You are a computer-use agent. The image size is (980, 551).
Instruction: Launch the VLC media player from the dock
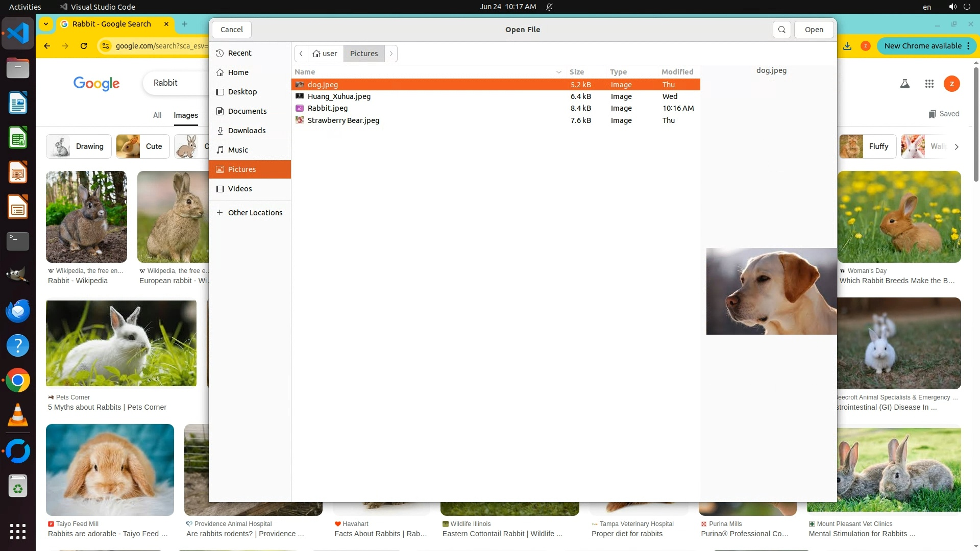tap(18, 415)
